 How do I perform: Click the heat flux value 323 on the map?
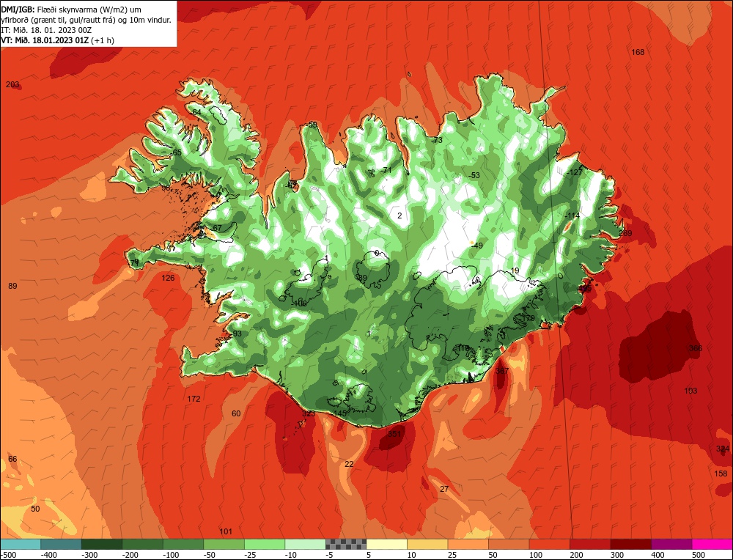309,413
